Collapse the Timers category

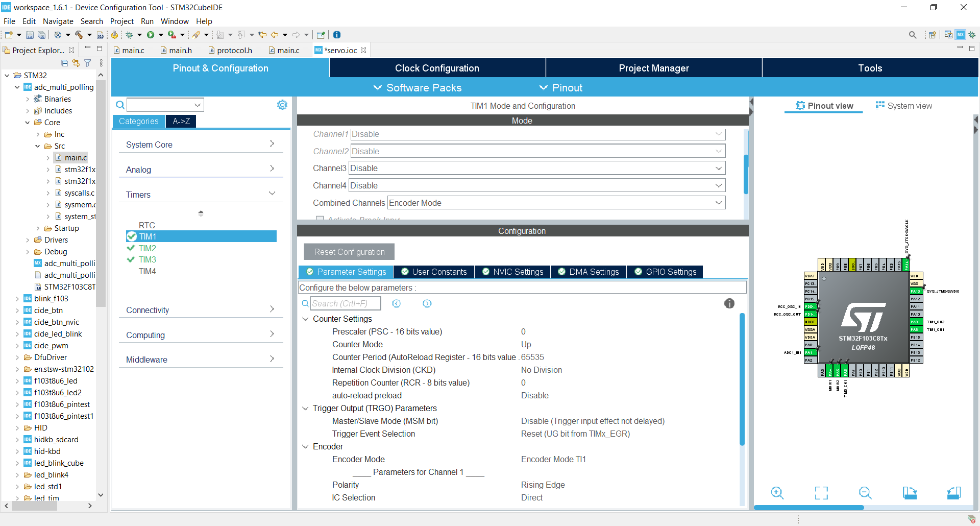(x=201, y=195)
